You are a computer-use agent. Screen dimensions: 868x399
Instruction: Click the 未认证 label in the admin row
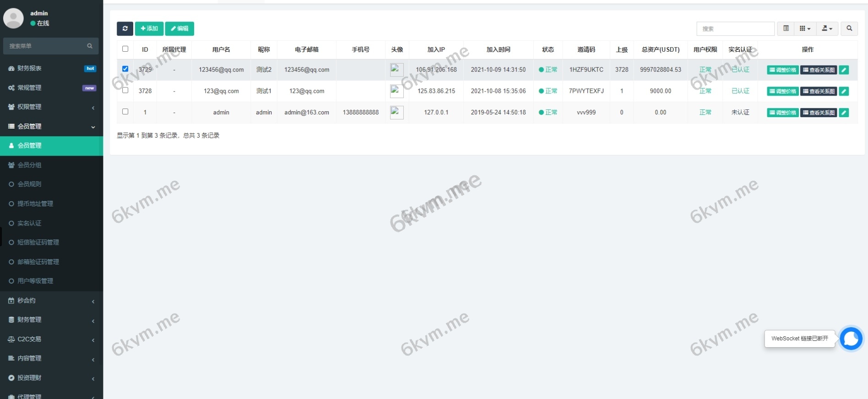740,113
